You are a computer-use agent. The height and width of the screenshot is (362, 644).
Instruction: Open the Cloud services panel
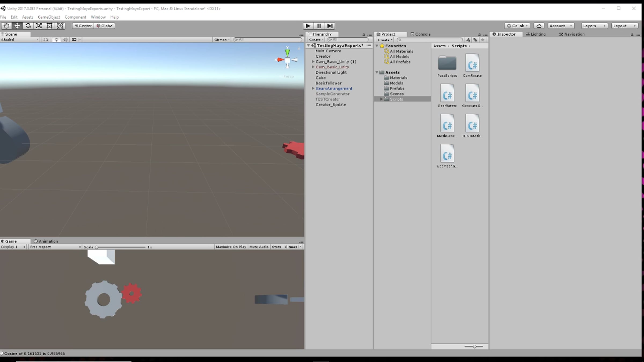pos(539,26)
